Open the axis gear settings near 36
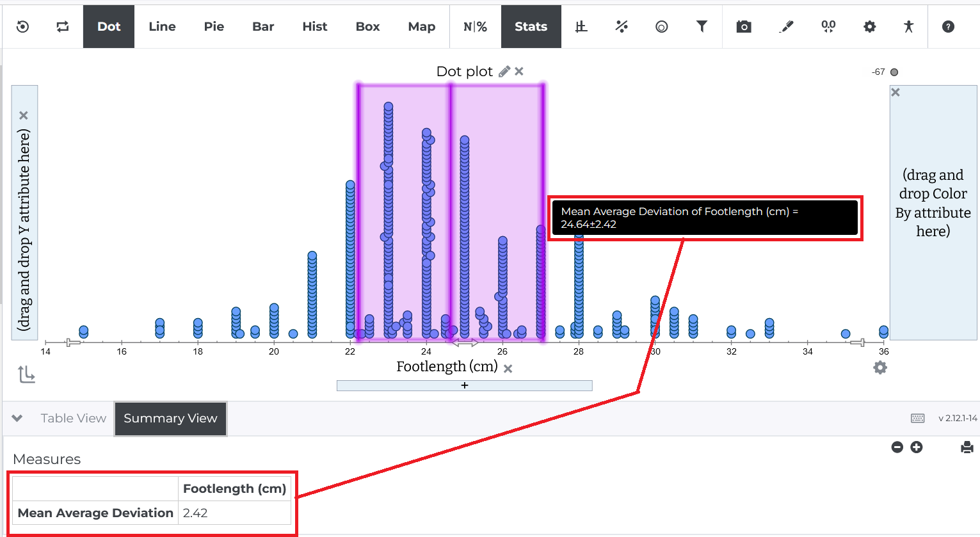 point(880,367)
